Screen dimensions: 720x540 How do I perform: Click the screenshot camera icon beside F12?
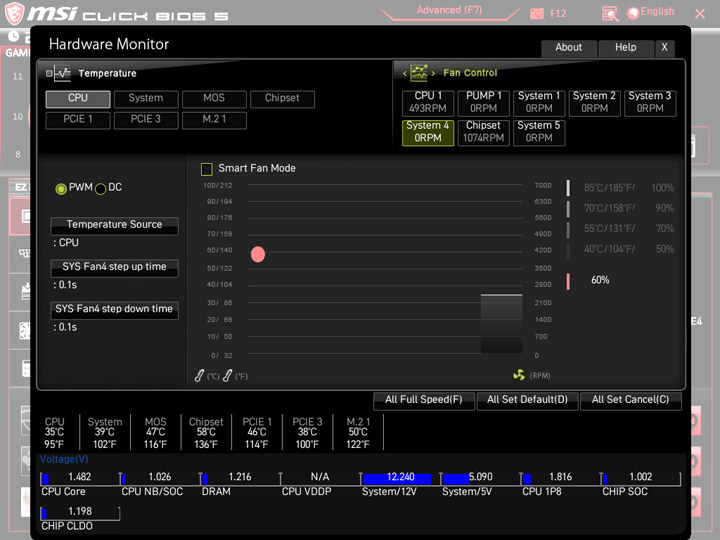tap(536, 14)
